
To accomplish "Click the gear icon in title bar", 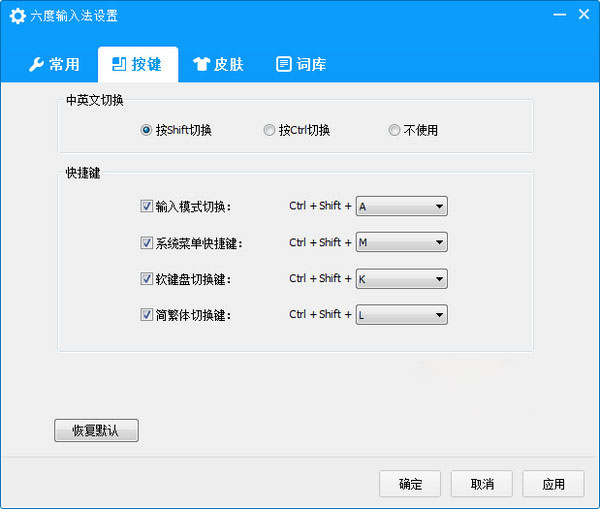I will (18, 16).
